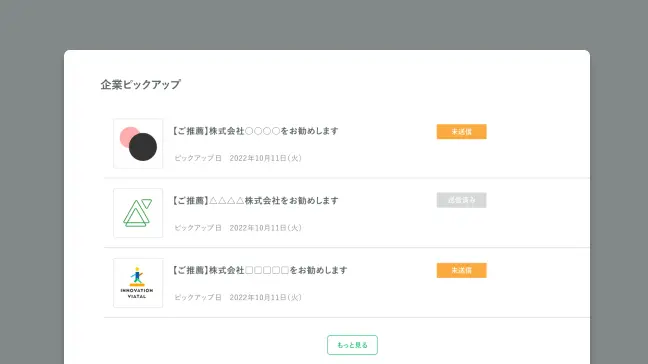Click the 2022年10月11日 date under 株式会社○○○○
Screen dimensions: 648x364
[x=265, y=158]
